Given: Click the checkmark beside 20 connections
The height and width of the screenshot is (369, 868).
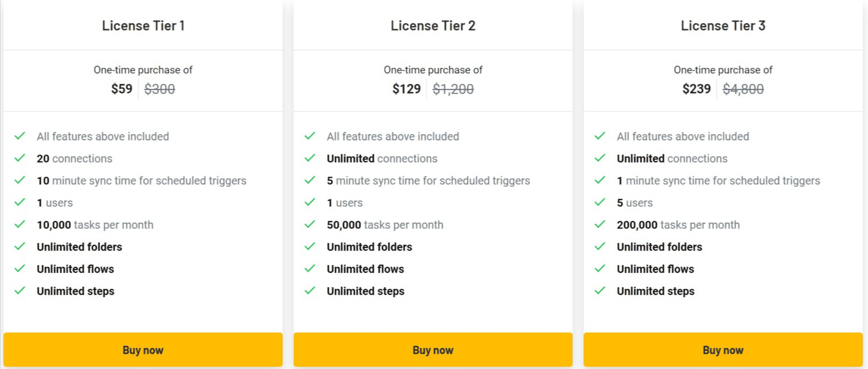Looking at the screenshot, I should point(20,158).
